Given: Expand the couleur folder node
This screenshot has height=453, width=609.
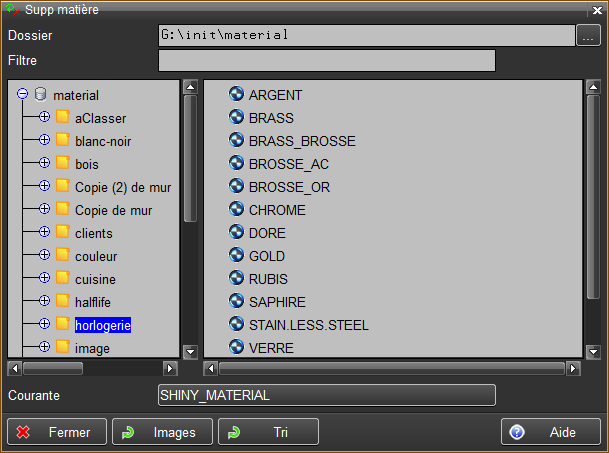Looking at the screenshot, I should click(45, 254).
